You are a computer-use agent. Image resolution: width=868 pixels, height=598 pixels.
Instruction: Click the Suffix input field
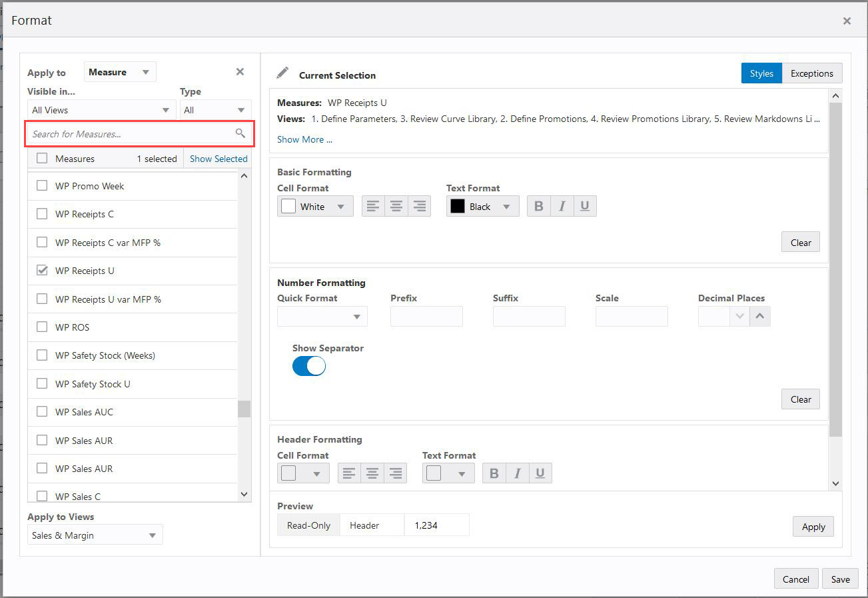coord(529,316)
